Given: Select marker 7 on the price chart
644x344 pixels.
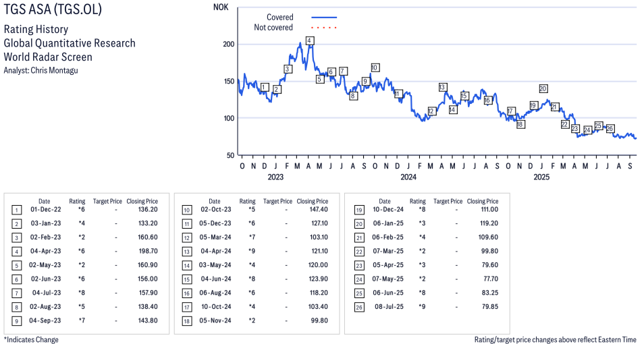Looking at the screenshot, I should pos(343,71).
